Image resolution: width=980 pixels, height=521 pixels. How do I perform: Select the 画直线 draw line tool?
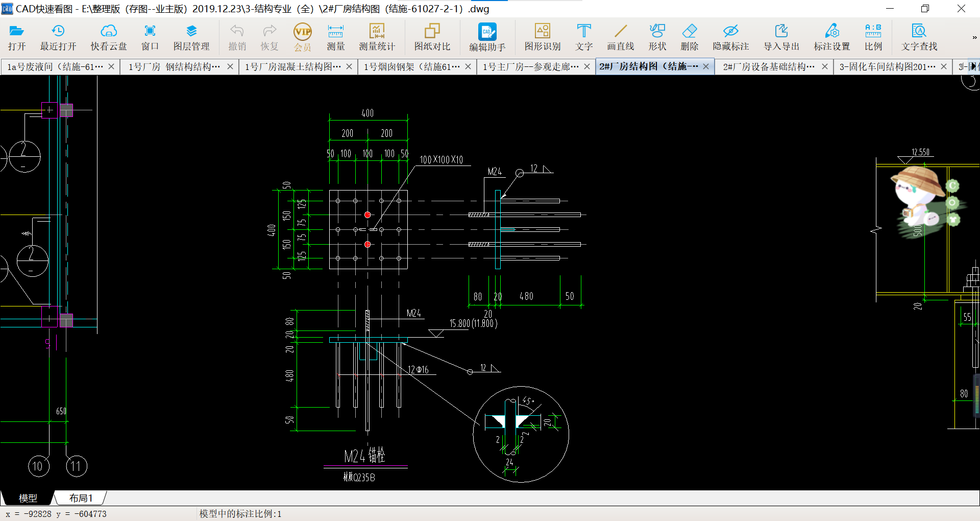point(621,37)
